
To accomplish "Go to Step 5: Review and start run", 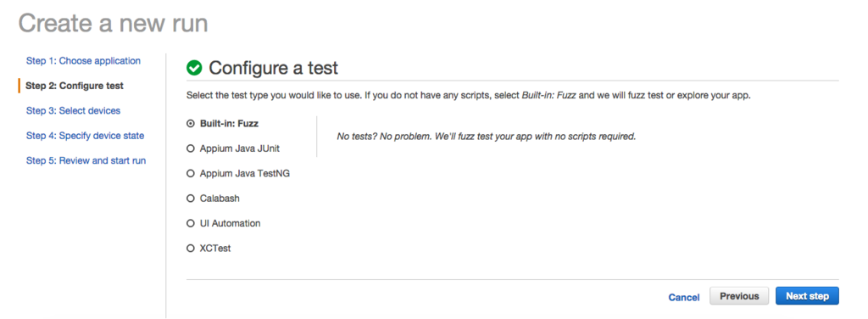I will coord(86,160).
